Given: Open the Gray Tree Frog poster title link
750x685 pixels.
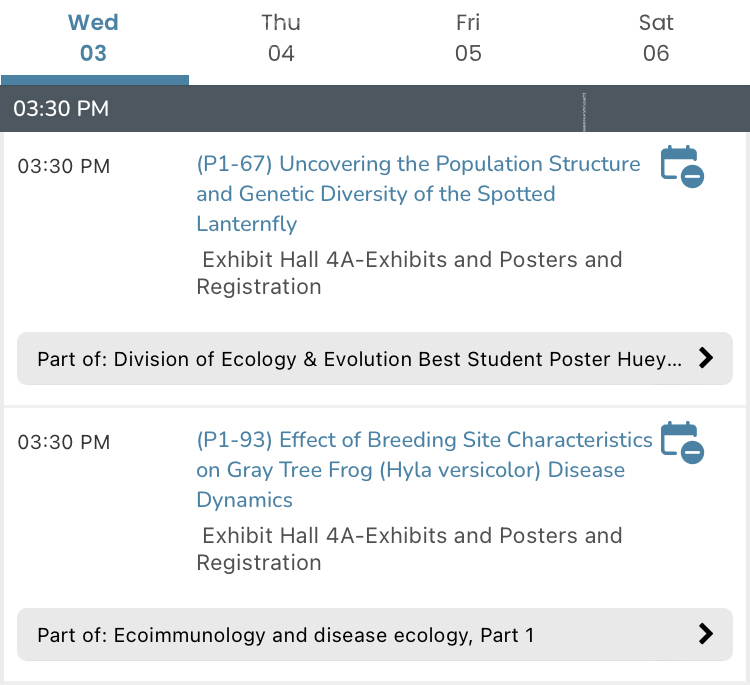Looking at the screenshot, I should click(424, 469).
